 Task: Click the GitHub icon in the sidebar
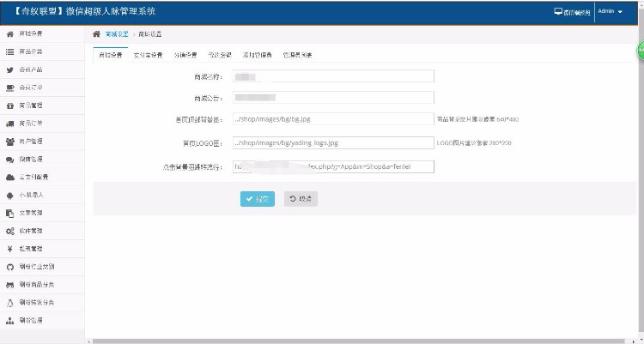9,267
